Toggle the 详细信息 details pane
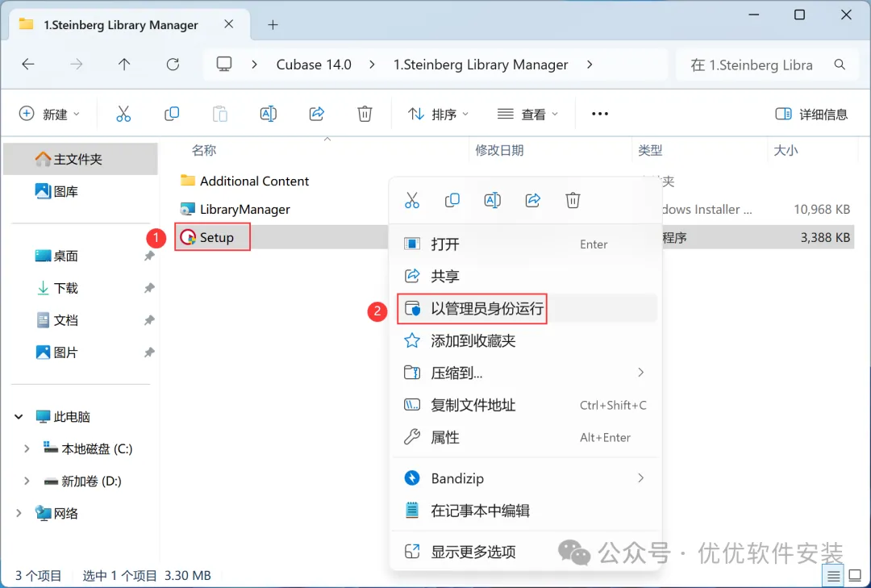Screen dimensions: 871x588 pos(811,114)
